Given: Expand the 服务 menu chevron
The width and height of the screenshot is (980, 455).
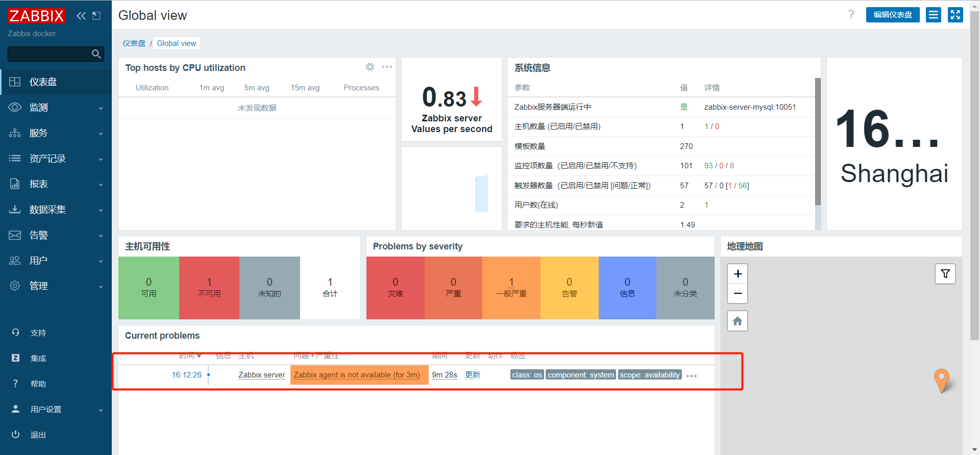Looking at the screenshot, I should point(101,134).
